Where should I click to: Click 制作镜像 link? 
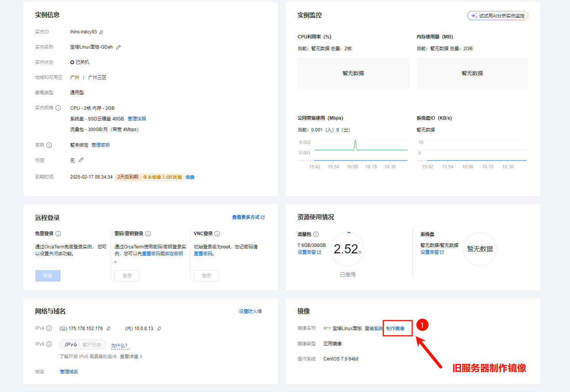[x=395, y=329]
